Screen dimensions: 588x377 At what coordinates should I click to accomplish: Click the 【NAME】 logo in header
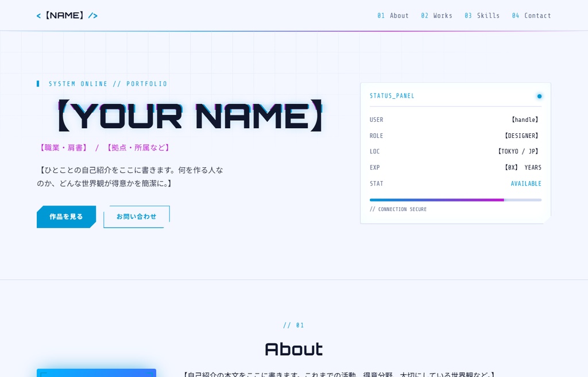pyautogui.click(x=67, y=16)
